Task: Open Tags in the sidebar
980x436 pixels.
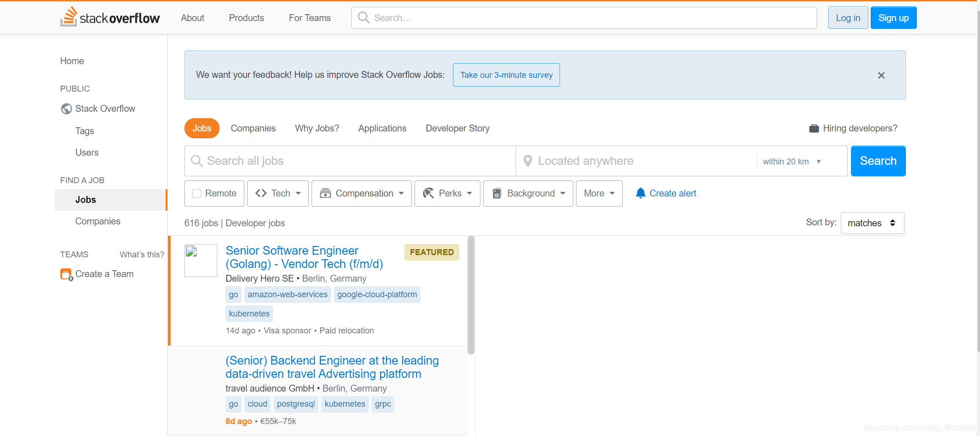Action: [x=85, y=131]
